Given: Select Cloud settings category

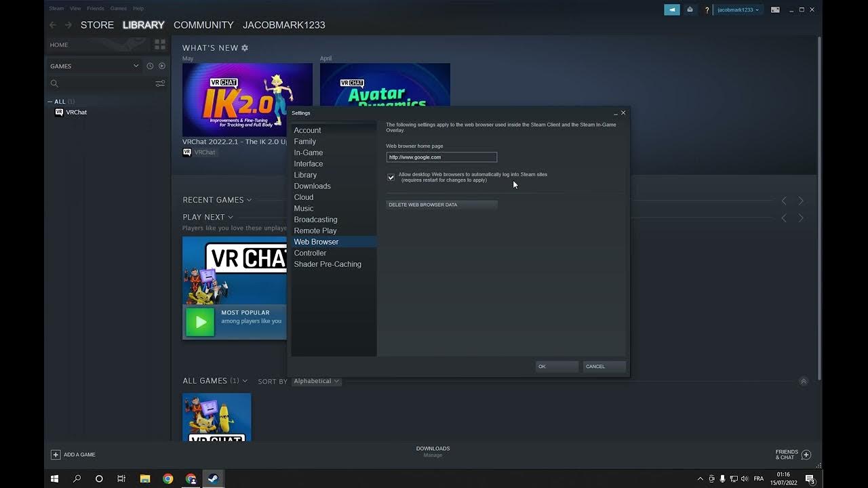Looking at the screenshot, I should click(334, 197).
